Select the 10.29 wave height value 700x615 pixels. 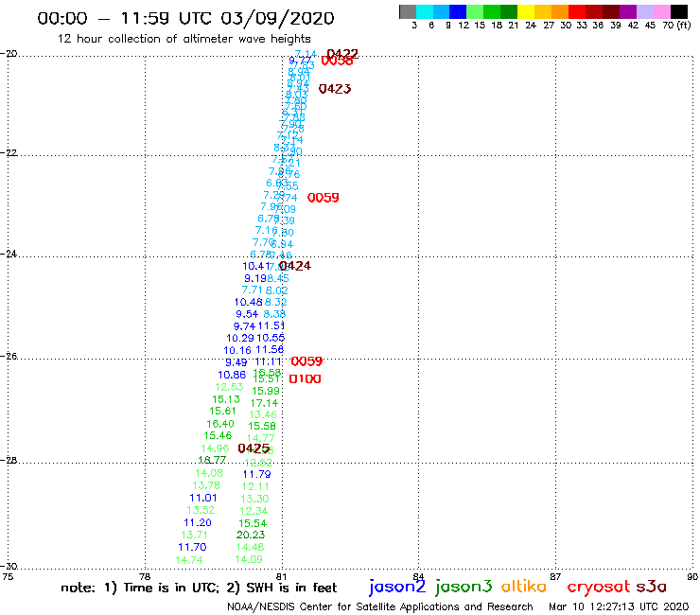click(x=240, y=338)
